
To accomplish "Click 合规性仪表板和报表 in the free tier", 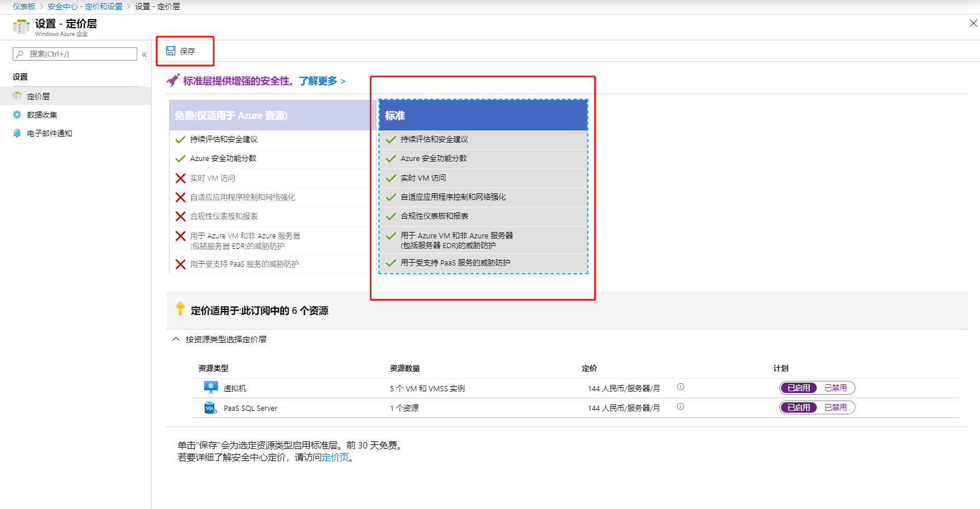I will tap(224, 216).
